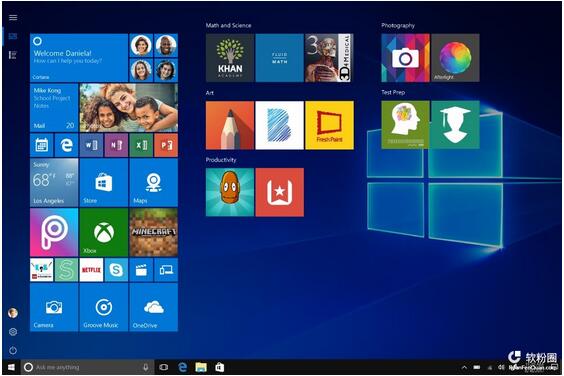Open Settings gear in Start sidebar
Screen dimensions: 564x376
coord(13,332)
